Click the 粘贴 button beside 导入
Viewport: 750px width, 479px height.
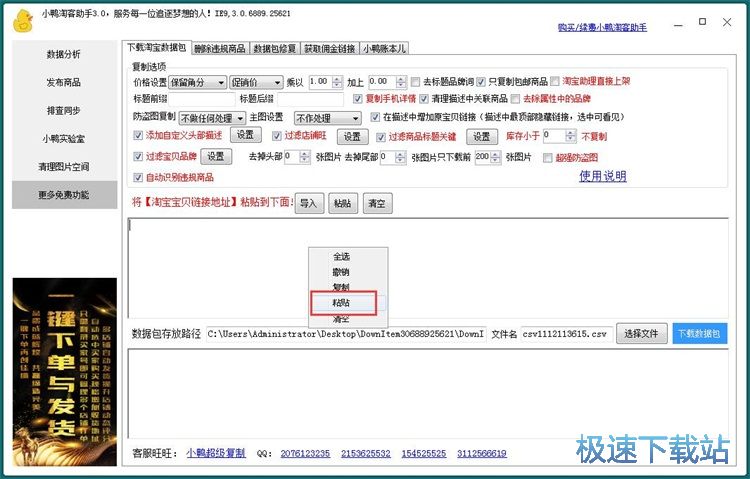(x=343, y=203)
